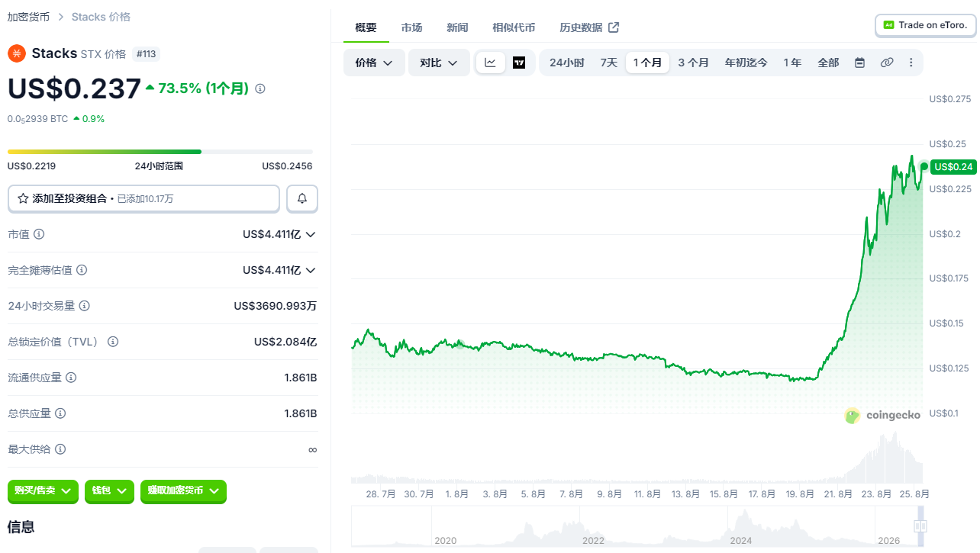980x553 pixels.
Task: Expand the 市值 chevron
Action: point(311,234)
